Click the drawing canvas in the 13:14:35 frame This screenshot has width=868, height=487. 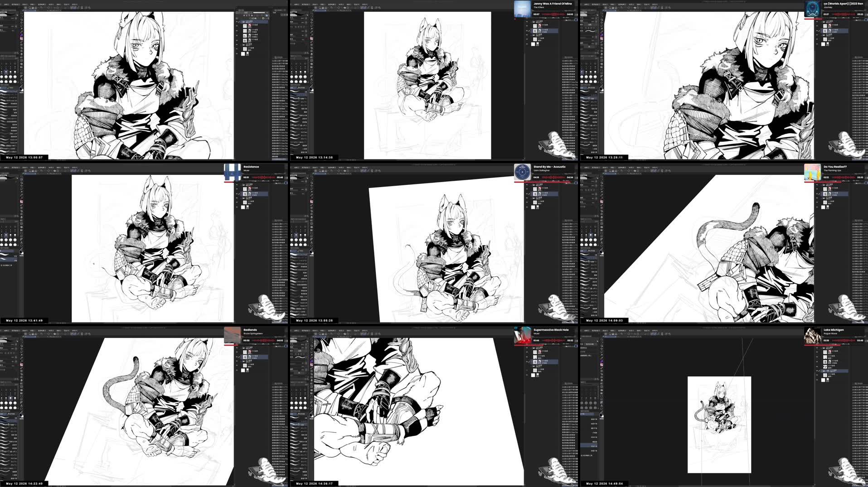pyautogui.click(x=427, y=86)
